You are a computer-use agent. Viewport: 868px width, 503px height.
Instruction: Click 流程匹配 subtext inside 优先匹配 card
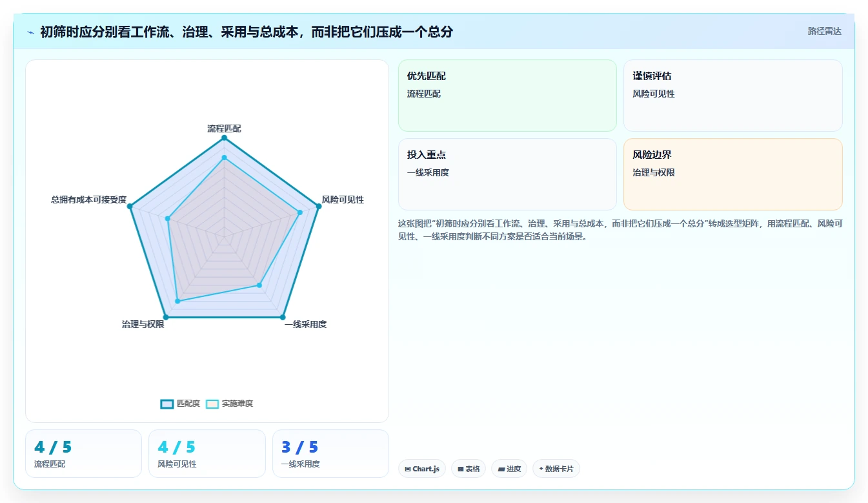tap(424, 94)
